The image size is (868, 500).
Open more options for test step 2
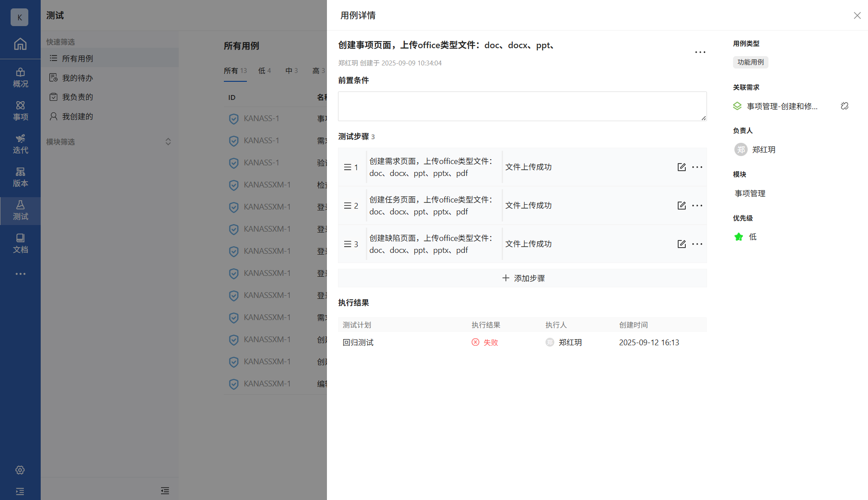click(x=697, y=206)
